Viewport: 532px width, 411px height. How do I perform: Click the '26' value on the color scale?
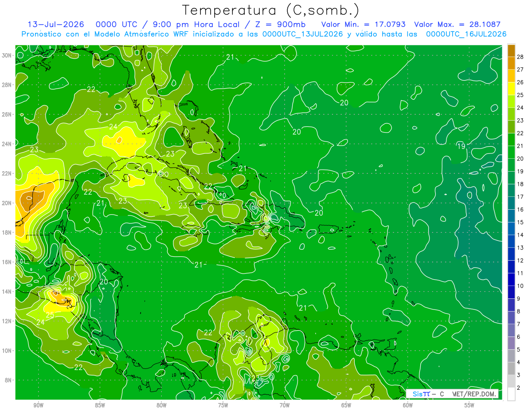click(520, 82)
